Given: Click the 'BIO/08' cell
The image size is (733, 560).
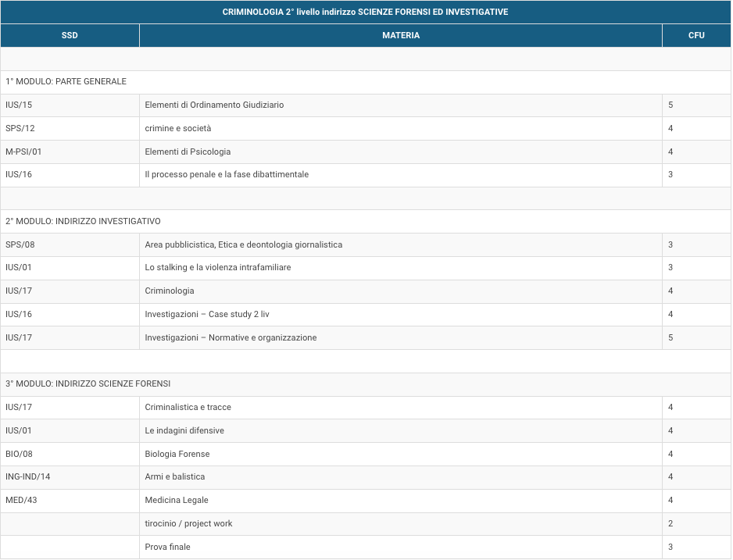Looking at the screenshot, I should [70, 454].
